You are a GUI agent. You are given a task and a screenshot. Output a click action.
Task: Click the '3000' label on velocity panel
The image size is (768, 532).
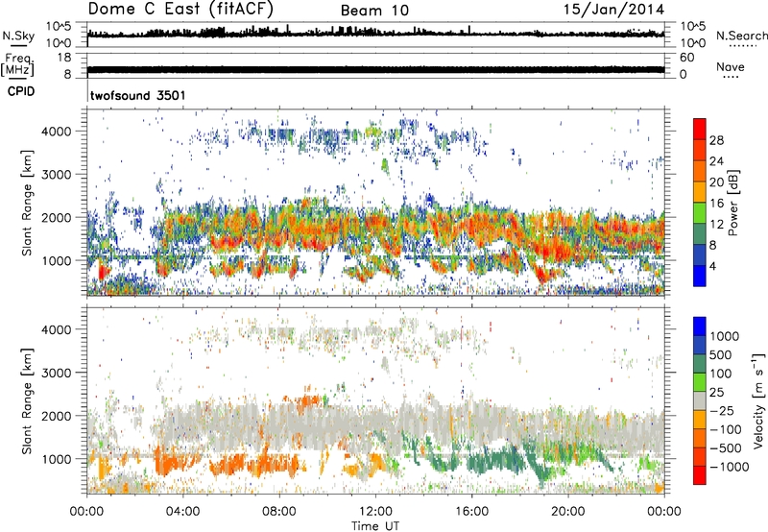[57, 373]
